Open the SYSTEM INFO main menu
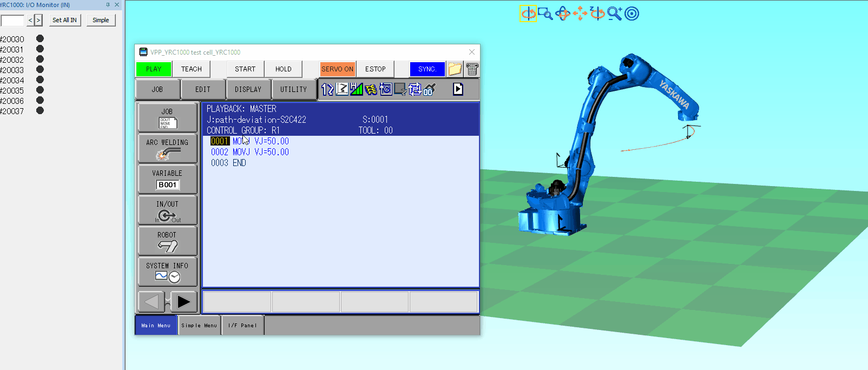Image resolution: width=868 pixels, height=370 pixels. pyautogui.click(x=167, y=272)
